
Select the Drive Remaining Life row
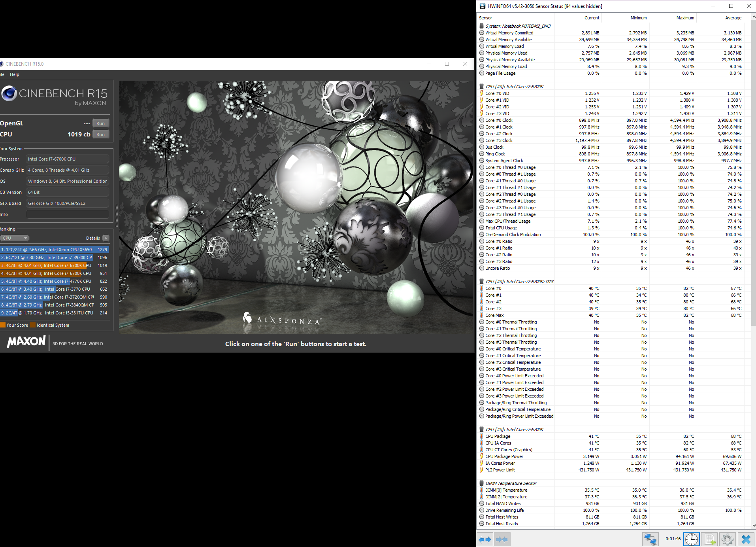611,510
